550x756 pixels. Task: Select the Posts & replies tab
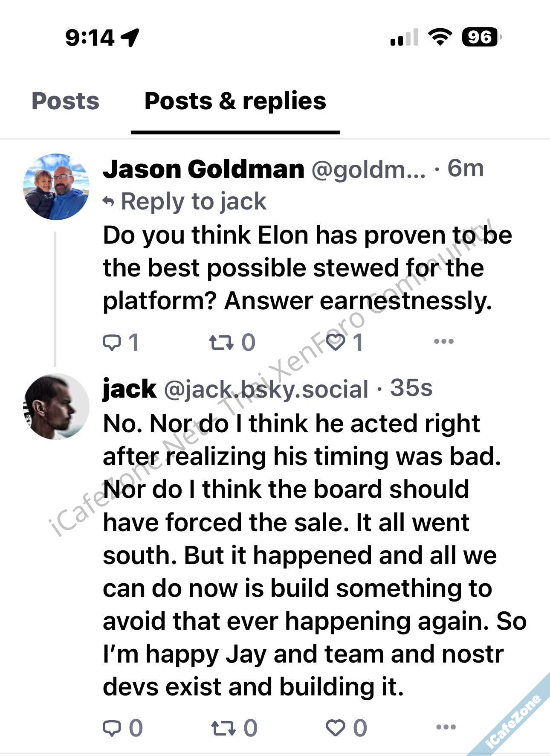(x=235, y=101)
